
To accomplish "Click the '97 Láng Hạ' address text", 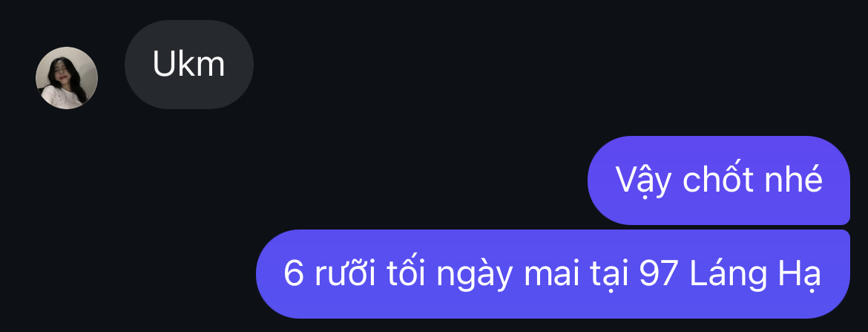I will click(729, 274).
